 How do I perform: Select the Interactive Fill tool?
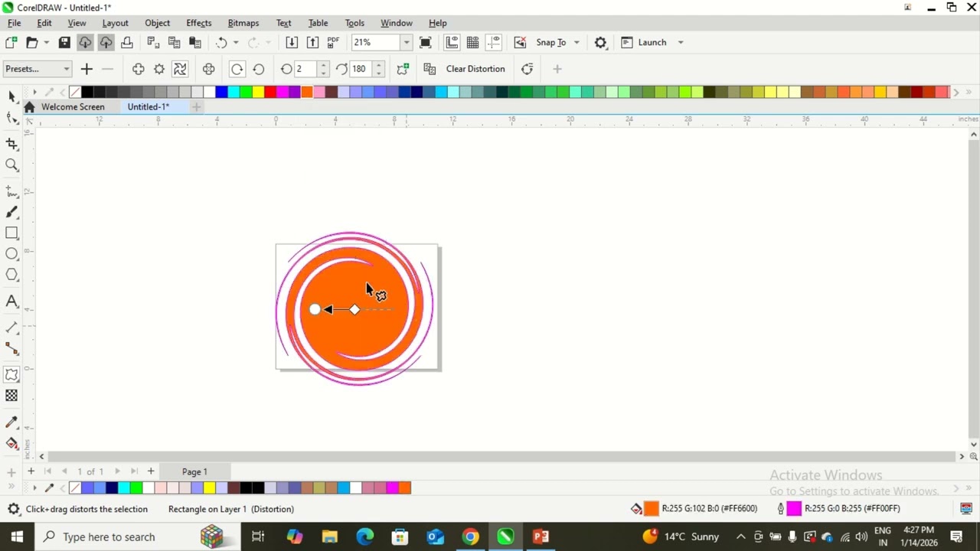tap(11, 443)
